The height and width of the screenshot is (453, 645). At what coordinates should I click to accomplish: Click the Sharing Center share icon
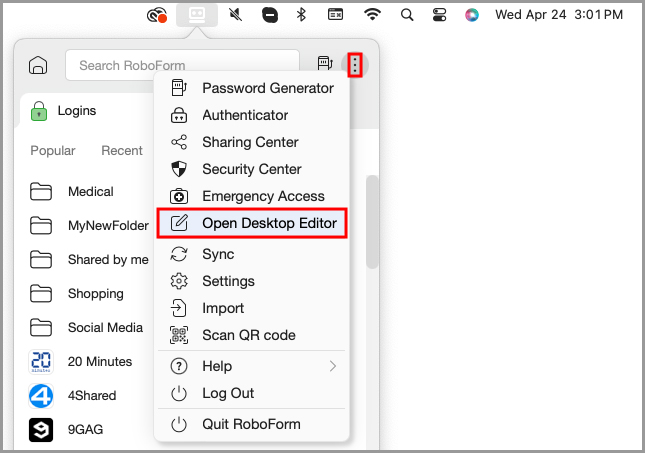pos(179,142)
